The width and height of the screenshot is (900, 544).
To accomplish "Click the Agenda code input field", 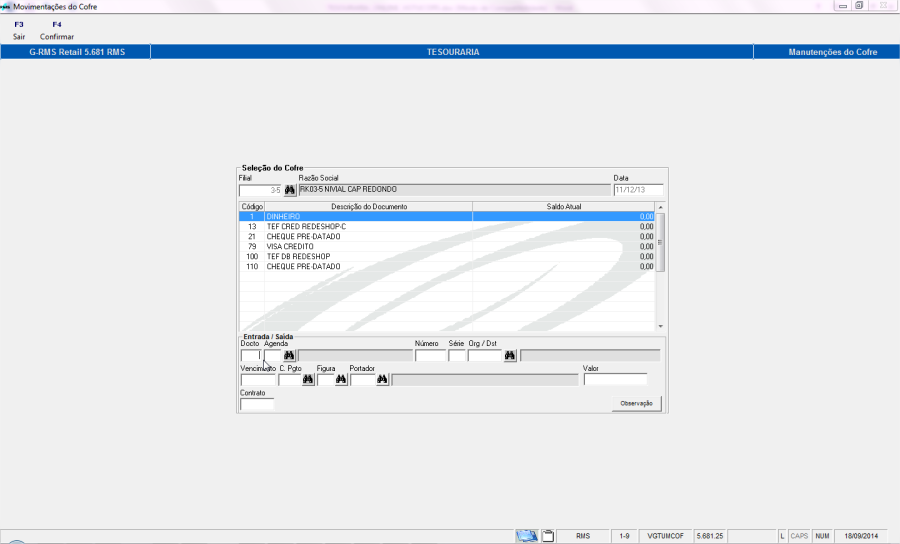I will click(273, 356).
